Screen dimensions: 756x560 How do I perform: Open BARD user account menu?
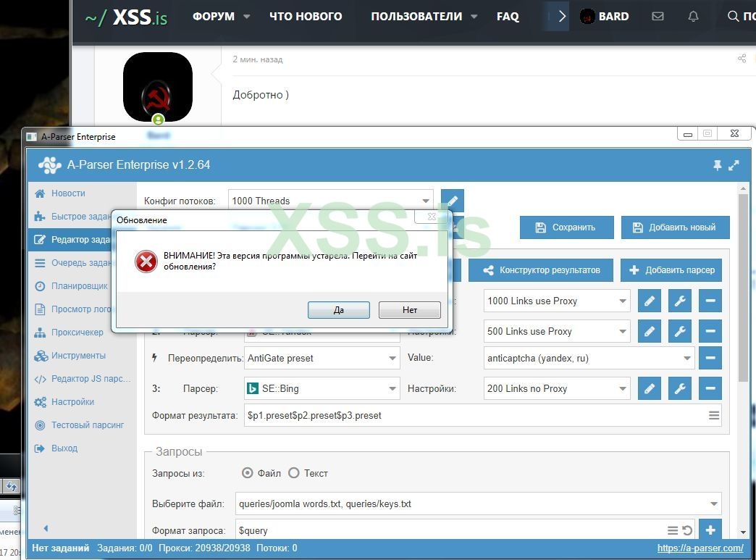[604, 17]
